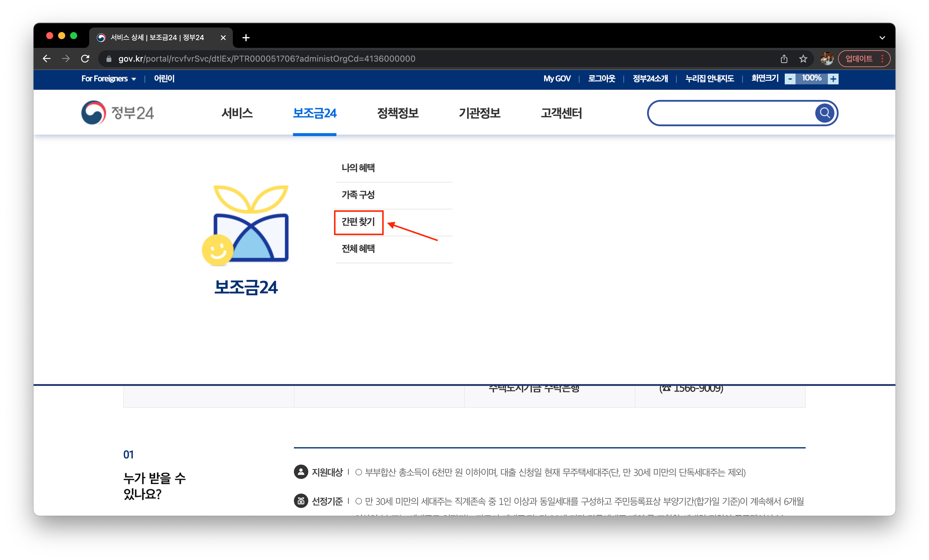Open the 기관정보 main menu
This screenshot has width=929, height=560.
coord(479,113)
